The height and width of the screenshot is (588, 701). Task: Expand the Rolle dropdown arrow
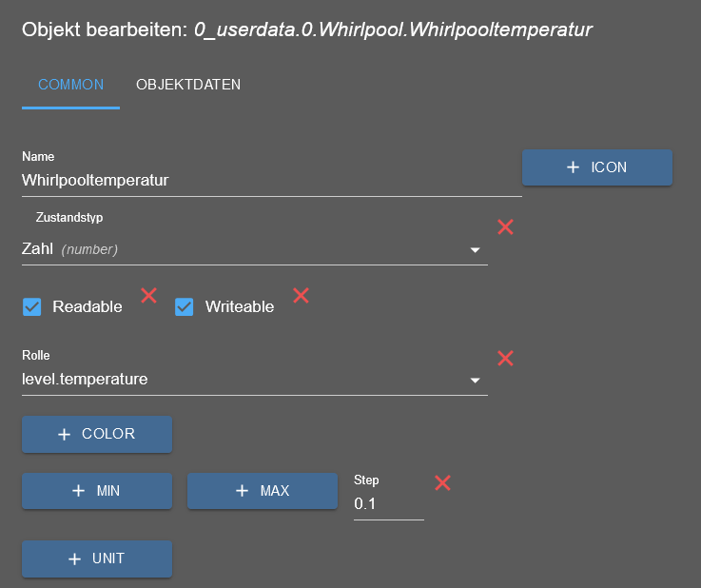475,381
